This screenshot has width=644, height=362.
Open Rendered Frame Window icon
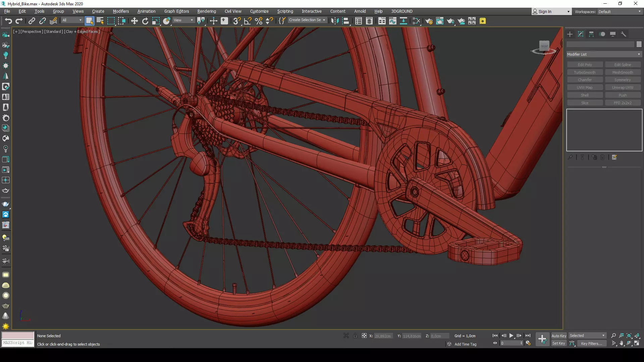tap(439, 21)
